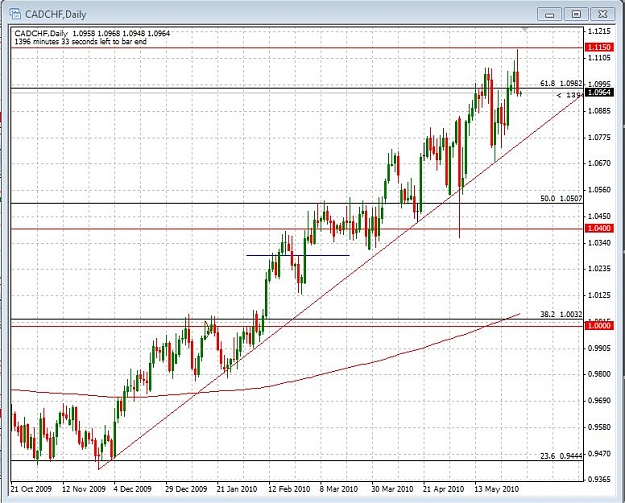Click the 12 Feb 2010 date label
Viewport: 625px width, 503px height.
click(289, 489)
